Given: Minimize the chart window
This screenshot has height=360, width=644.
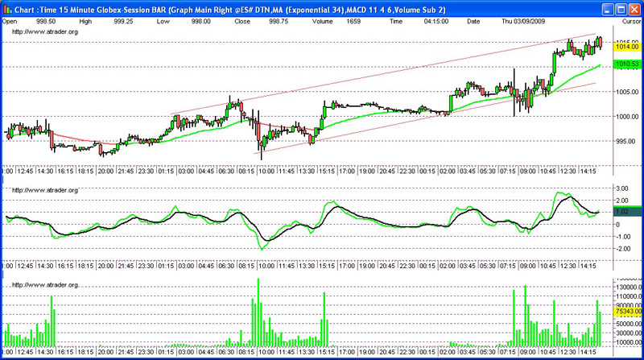Looking at the screenshot, I should (x=609, y=10).
